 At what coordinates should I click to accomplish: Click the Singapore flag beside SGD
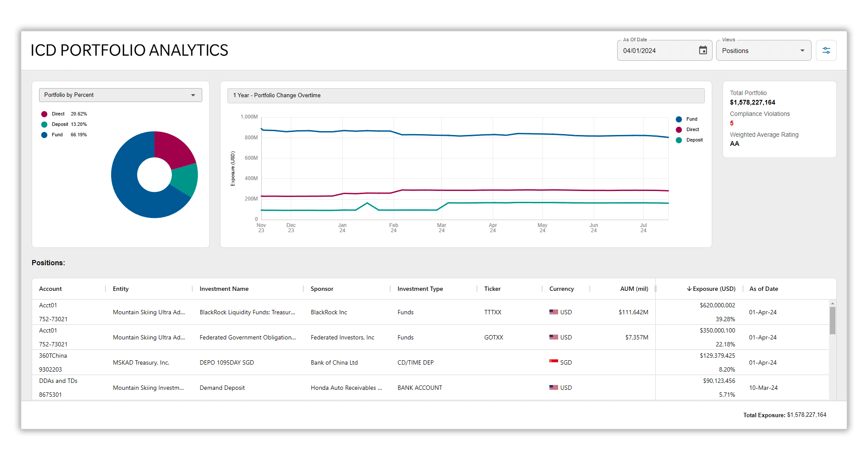(553, 362)
